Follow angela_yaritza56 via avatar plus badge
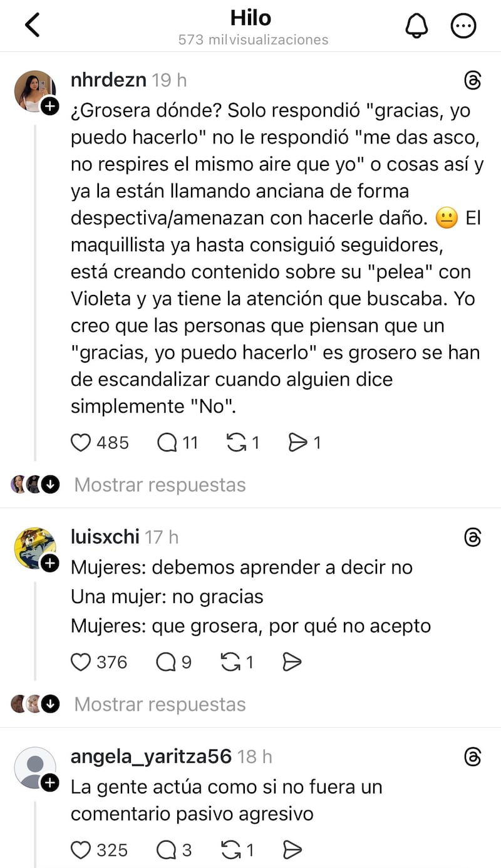 tap(49, 783)
